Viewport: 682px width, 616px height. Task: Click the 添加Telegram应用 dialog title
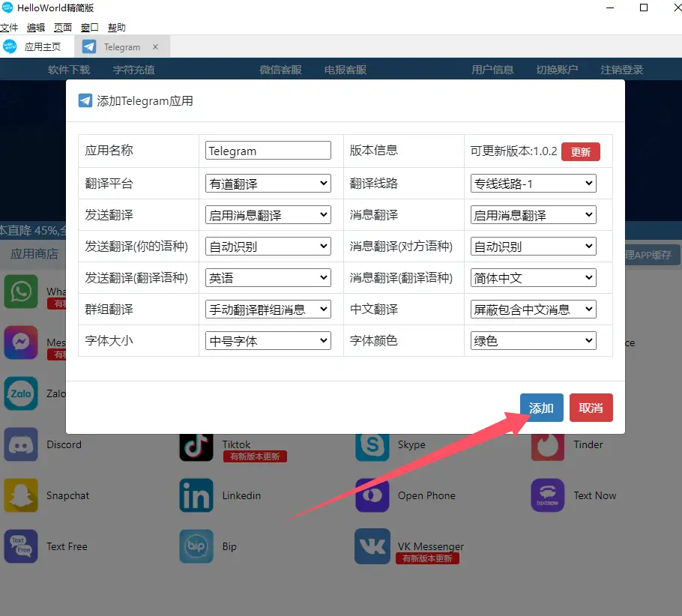145,101
